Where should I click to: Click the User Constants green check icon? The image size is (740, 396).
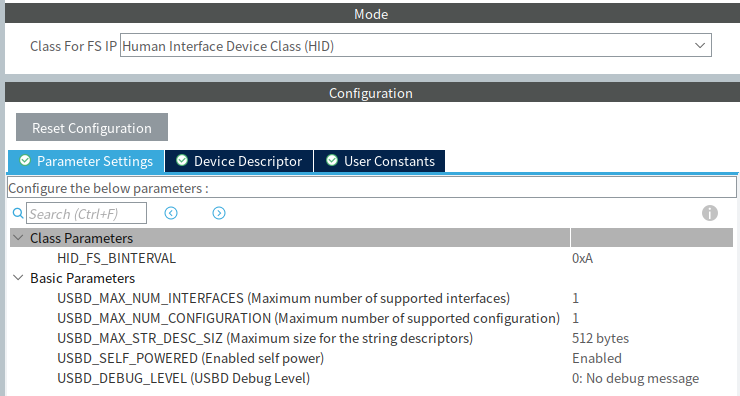(332, 160)
